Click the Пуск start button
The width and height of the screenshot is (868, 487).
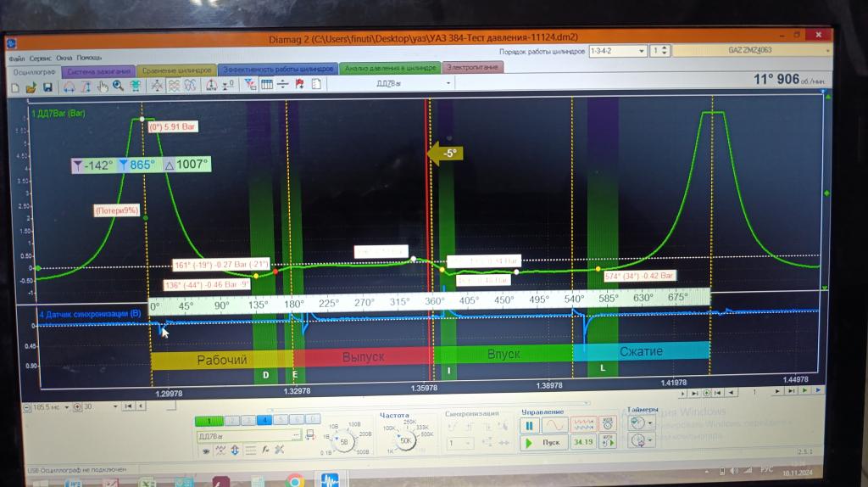pyautogui.click(x=543, y=443)
